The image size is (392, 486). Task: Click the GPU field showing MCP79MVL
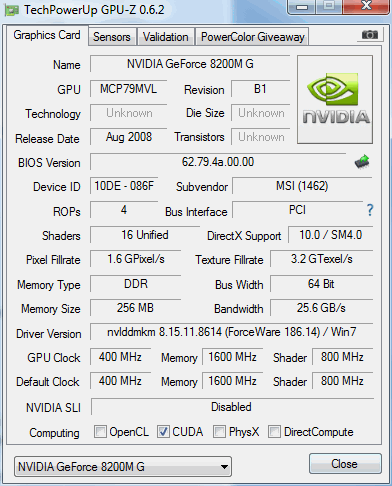click(x=129, y=89)
